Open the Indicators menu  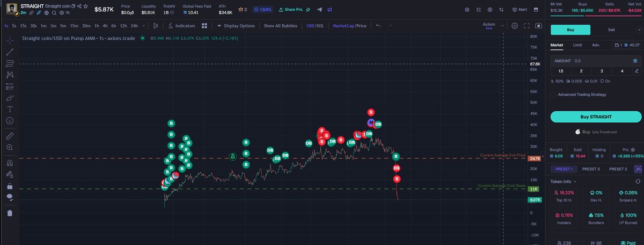(181, 25)
